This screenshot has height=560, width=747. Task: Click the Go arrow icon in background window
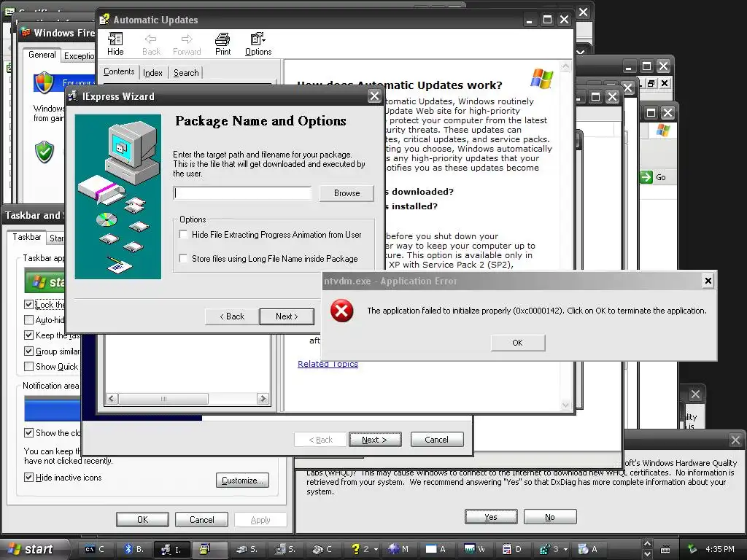click(646, 177)
